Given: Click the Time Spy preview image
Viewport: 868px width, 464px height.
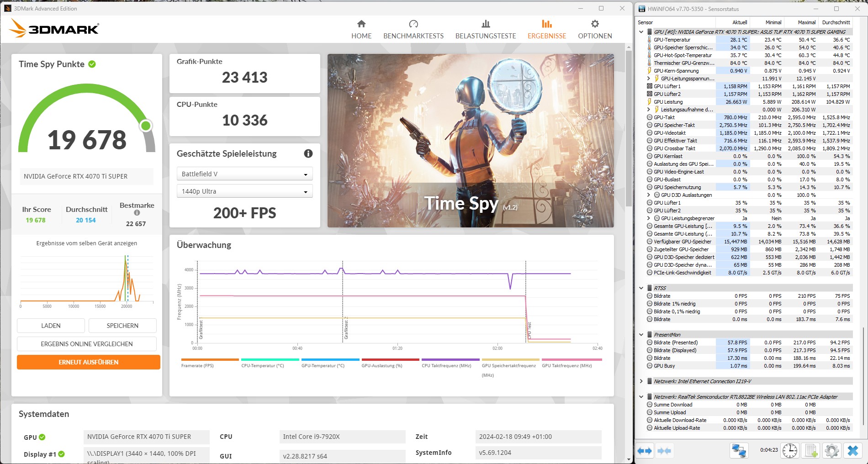Looking at the screenshot, I should click(x=471, y=141).
